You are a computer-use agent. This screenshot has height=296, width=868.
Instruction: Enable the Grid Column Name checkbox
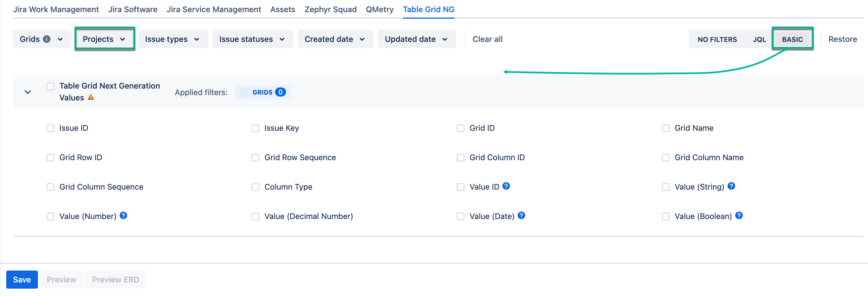(665, 157)
